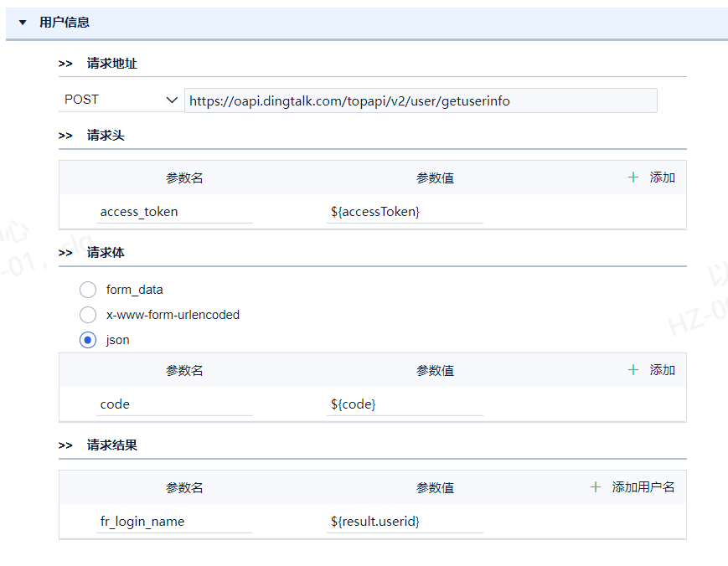Image resolution: width=728 pixels, height=566 pixels.
Task: Select the json radio button
Action: click(x=88, y=340)
